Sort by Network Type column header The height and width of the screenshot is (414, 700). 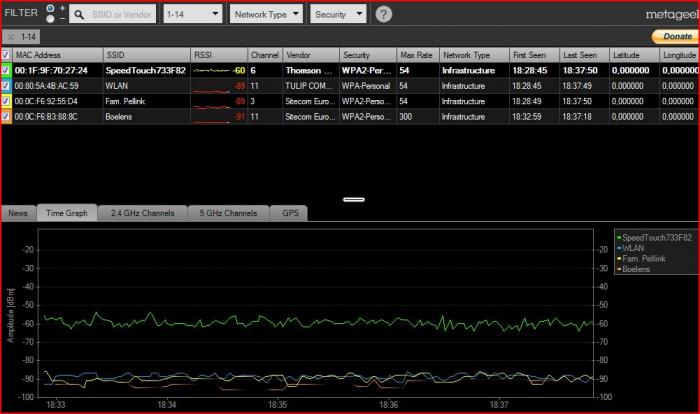pos(475,55)
